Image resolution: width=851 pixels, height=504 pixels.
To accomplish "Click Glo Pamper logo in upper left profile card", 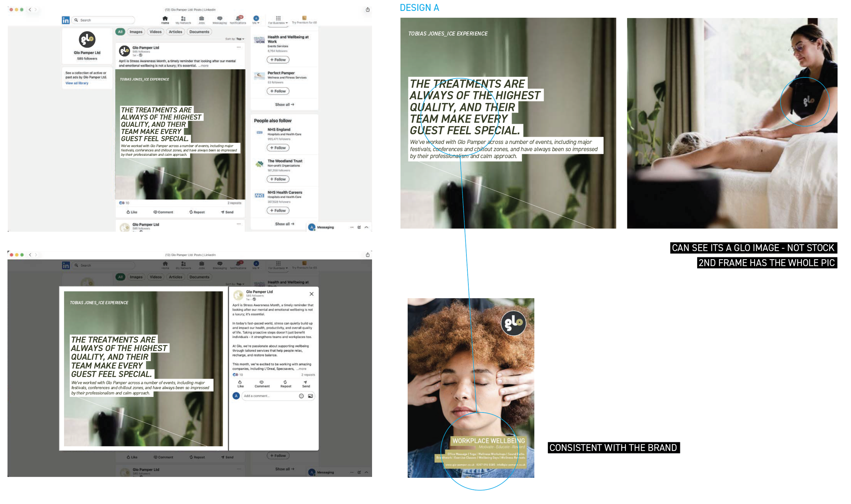I will pyautogui.click(x=87, y=39).
